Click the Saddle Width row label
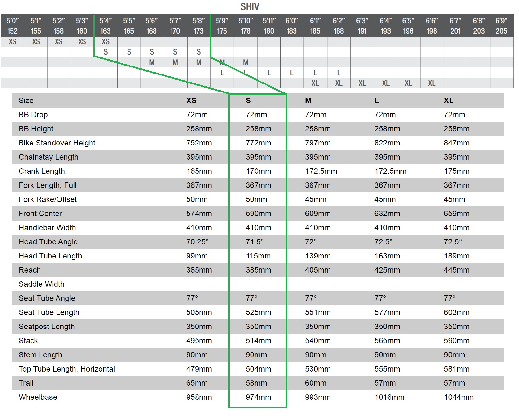This screenshot has height=420, width=519. click(x=41, y=284)
